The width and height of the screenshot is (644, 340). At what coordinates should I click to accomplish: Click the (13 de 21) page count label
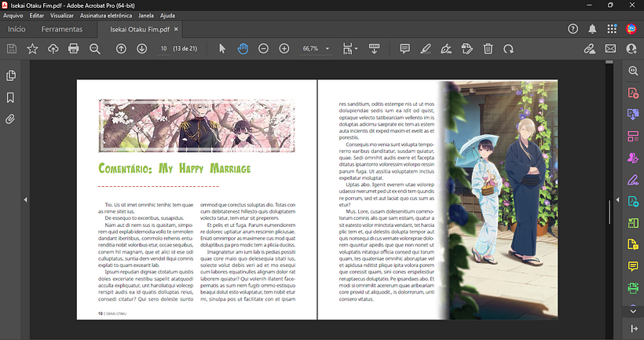pyautogui.click(x=185, y=49)
